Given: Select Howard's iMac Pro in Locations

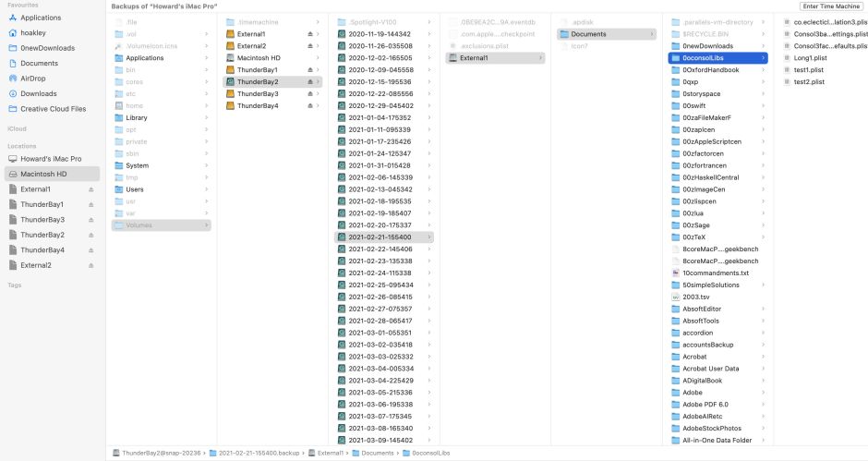Looking at the screenshot, I should pyautogui.click(x=51, y=159).
